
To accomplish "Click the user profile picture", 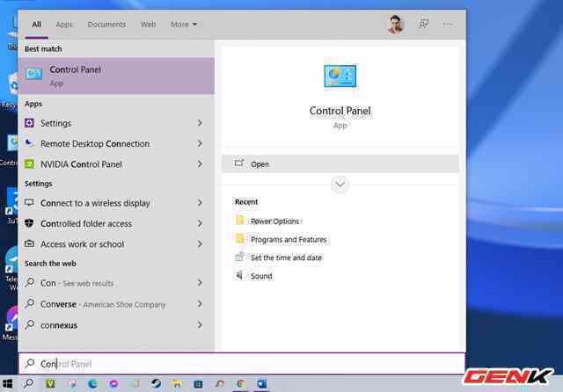I will click(x=396, y=25).
